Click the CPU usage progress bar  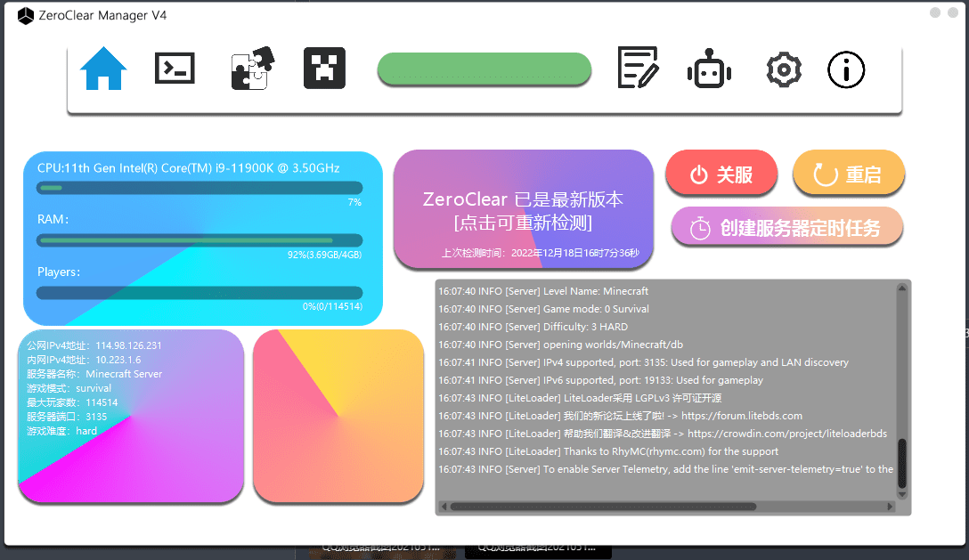199,188
